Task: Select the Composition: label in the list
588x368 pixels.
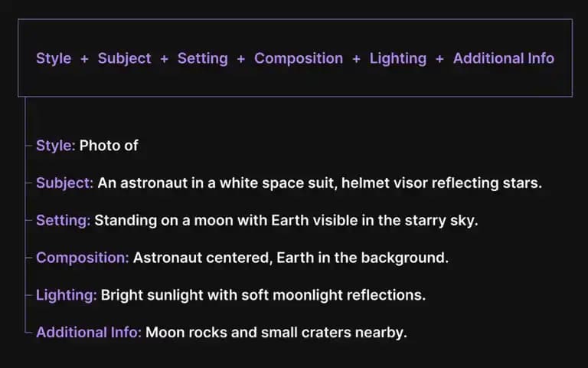Action: (x=83, y=258)
